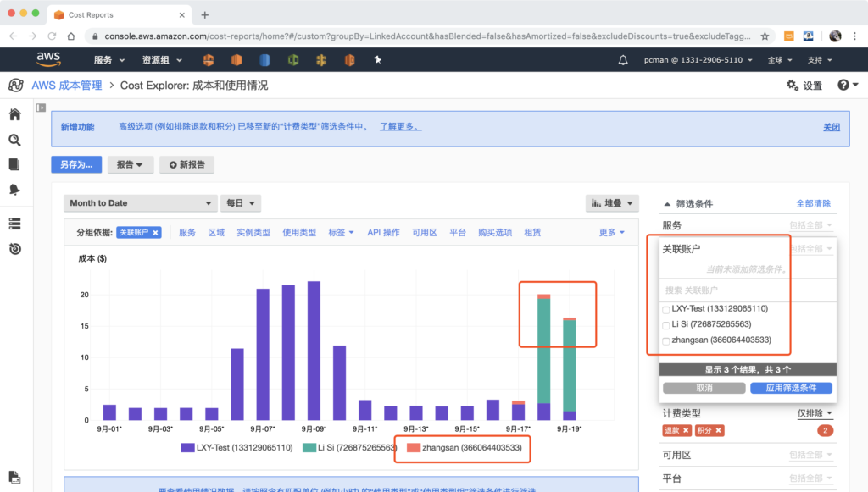Screen dimensions: 868x492
Task: Group by 区域
Action: [x=216, y=233]
